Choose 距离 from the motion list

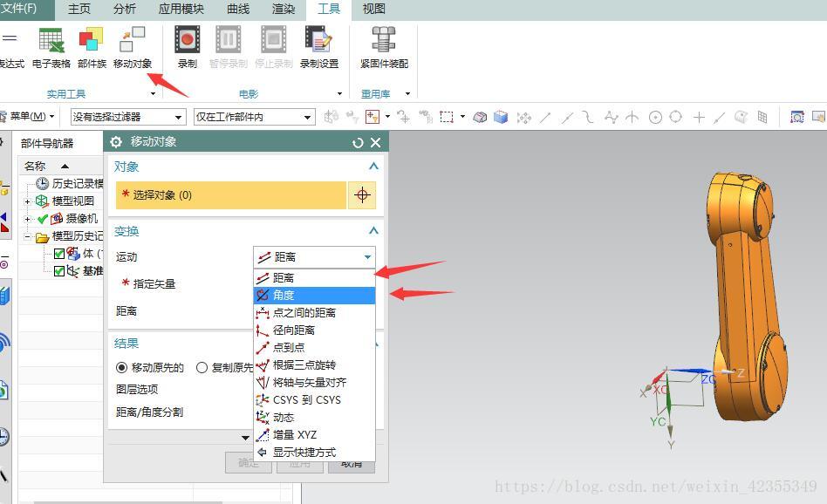[x=314, y=278]
